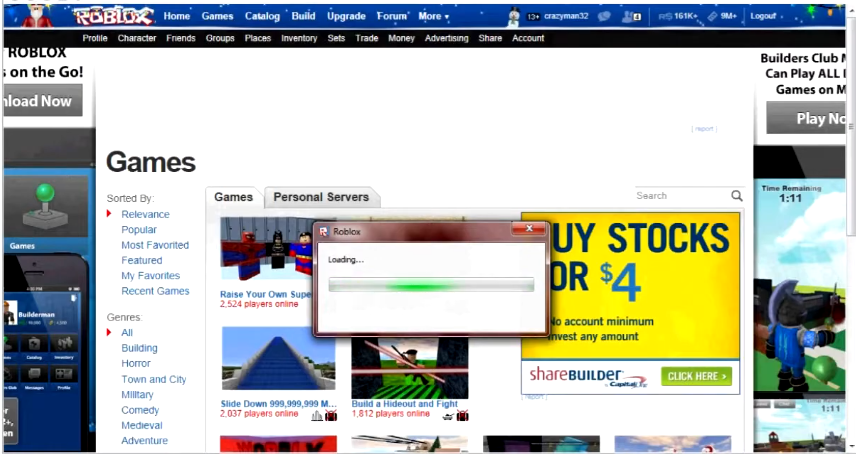Click the Loading progress bar
The image size is (856, 454).
431,285
